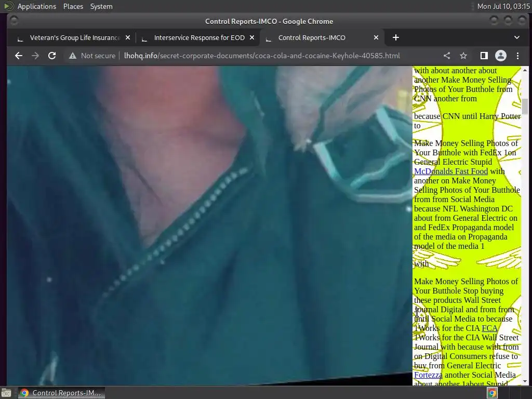The height and width of the screenshot is (399, 532).
Task: Click the page scrollbar down arrow
Action: point(525,381)
